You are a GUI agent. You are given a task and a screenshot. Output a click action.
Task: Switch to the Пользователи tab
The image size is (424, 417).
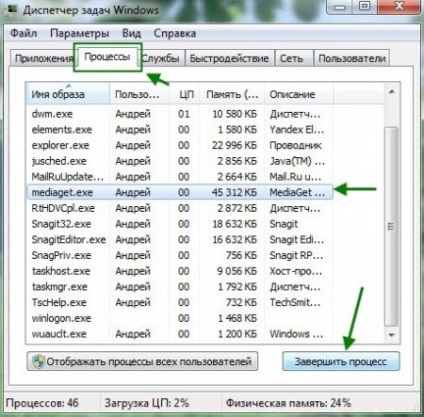[352, 58]
